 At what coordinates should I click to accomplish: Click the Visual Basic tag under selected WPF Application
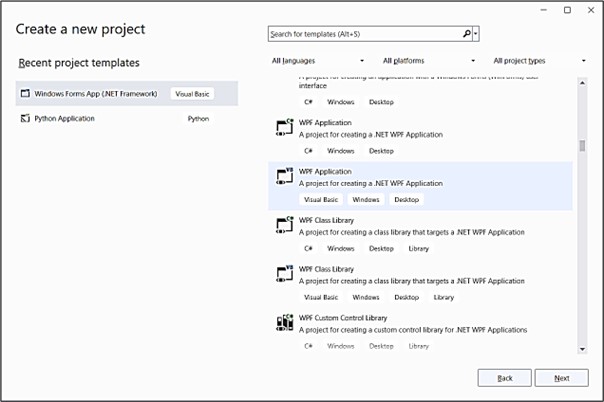(321, 200)
